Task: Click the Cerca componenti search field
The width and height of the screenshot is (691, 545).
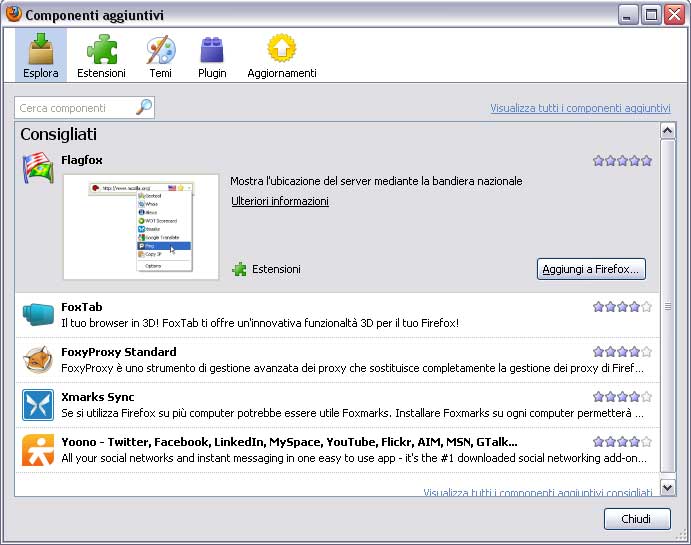Action: click(x=84, y=108)
